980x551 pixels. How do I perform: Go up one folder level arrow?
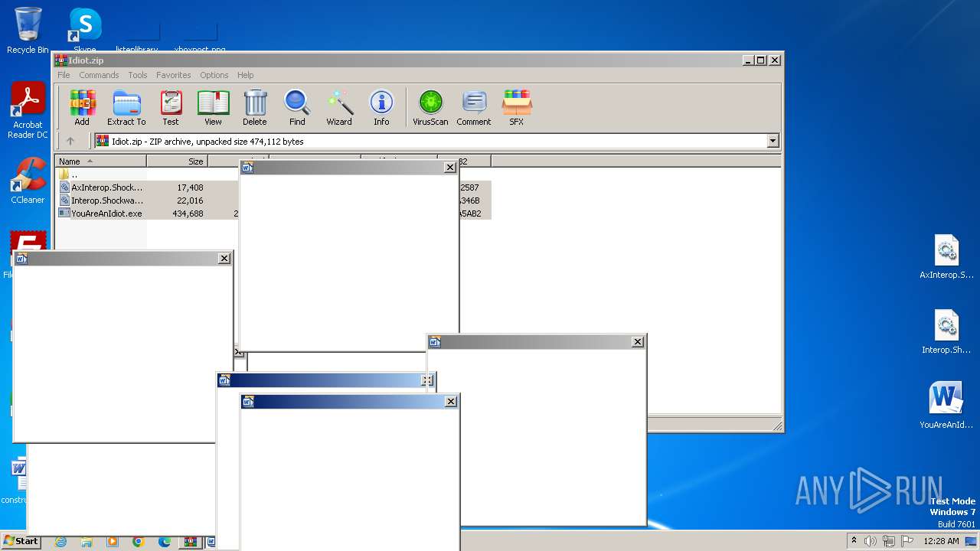pos(70,141)
